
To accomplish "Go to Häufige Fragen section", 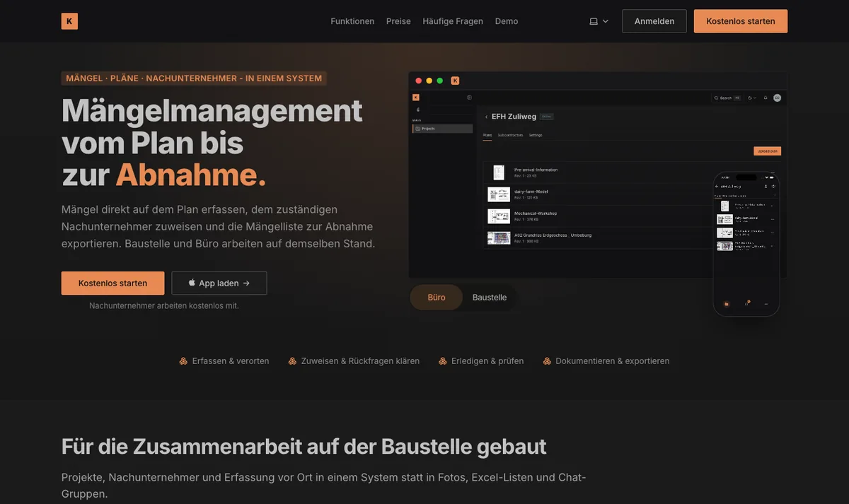I will click(453, 21).
